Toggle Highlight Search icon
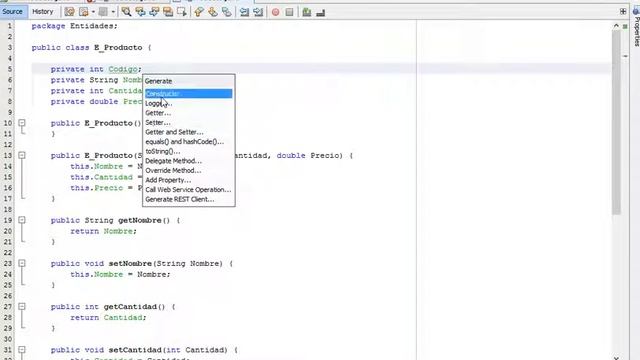The image size is (640, 360). click(x=168, y=12)
